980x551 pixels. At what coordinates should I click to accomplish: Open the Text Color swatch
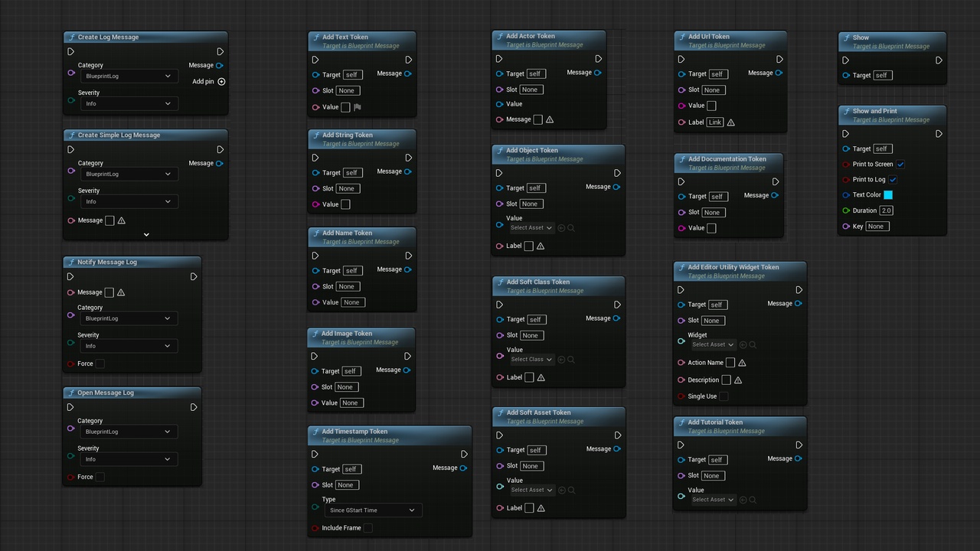click(888, 195)
